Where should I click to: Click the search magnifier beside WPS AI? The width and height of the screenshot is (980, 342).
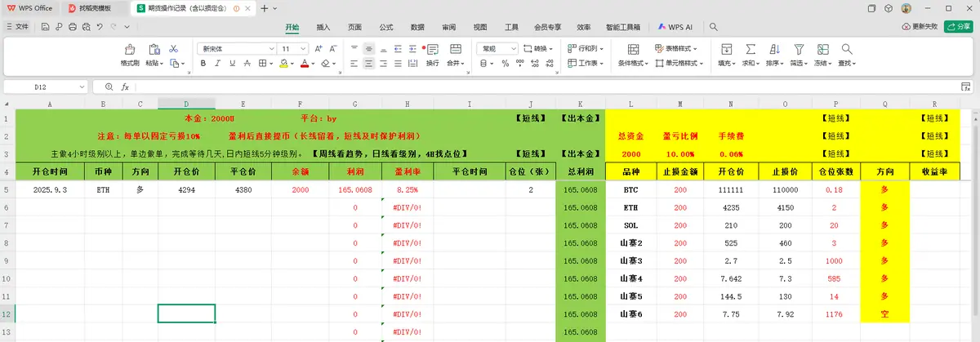713,27
